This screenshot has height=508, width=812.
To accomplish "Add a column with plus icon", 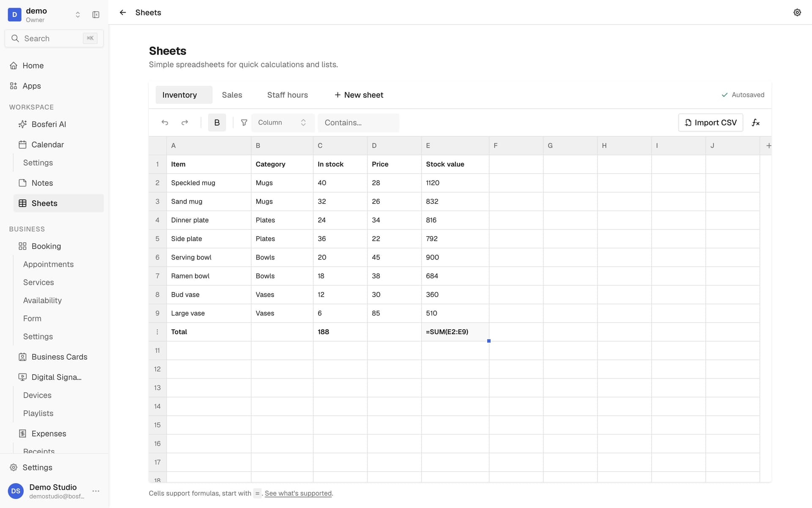I will 768,146.
